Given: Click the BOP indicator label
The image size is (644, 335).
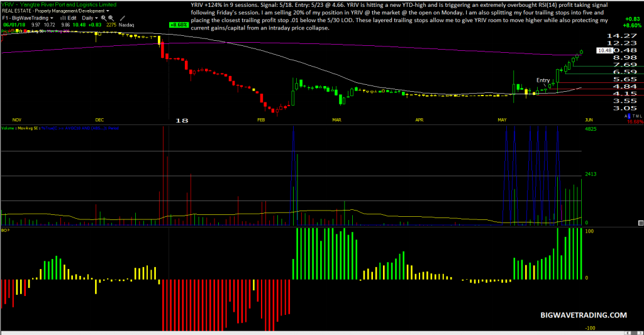Looking at the screenshot, I should tap(5, 230).
